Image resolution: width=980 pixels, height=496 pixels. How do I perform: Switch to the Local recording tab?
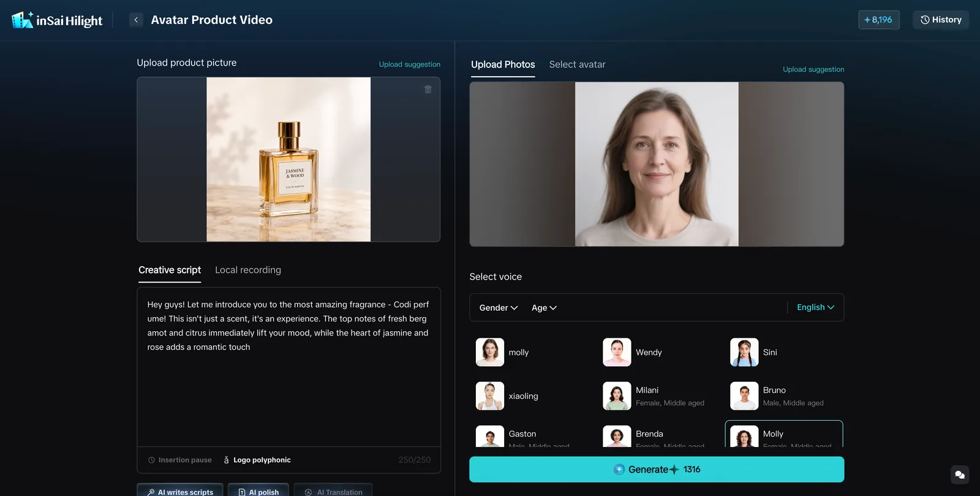pos(248,270)
